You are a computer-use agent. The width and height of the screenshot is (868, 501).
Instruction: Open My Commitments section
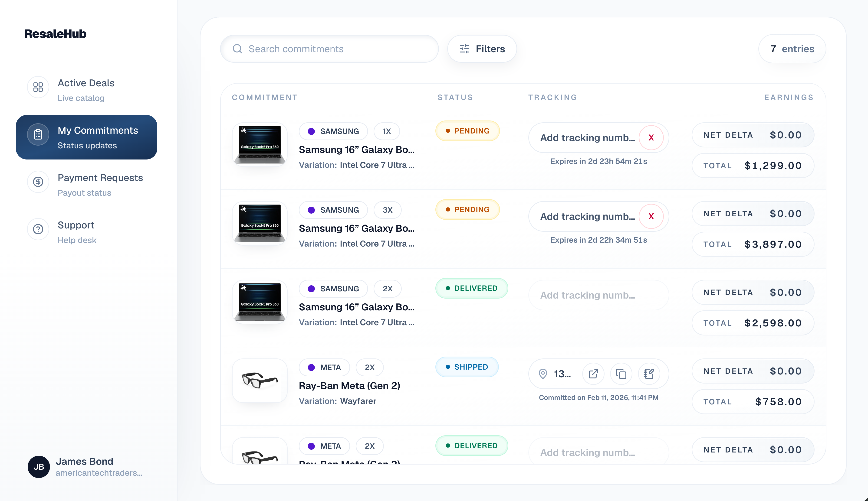86,137
